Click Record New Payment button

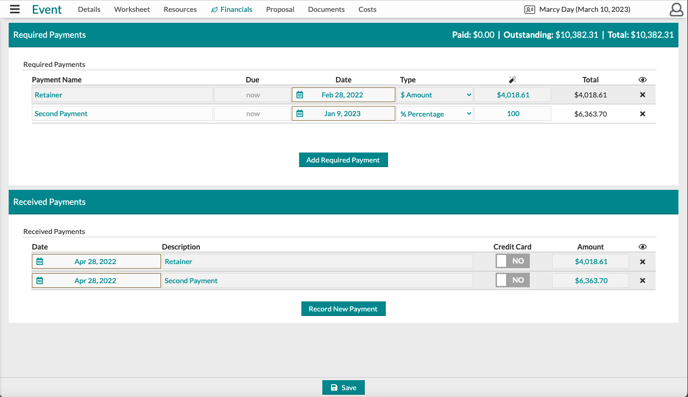coord(343,309)
